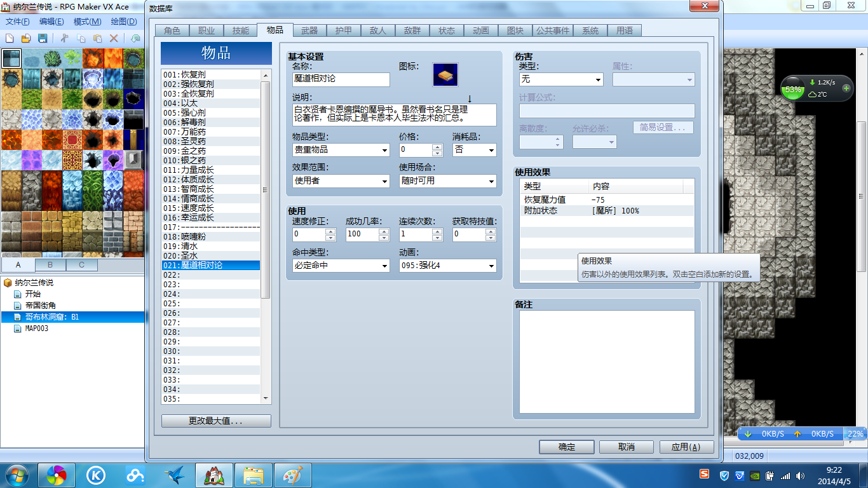Image resolution: width=868 pixels, height=488 pixels.
Task: Click the power plug battery tray icon
Action: pos(770,475)
